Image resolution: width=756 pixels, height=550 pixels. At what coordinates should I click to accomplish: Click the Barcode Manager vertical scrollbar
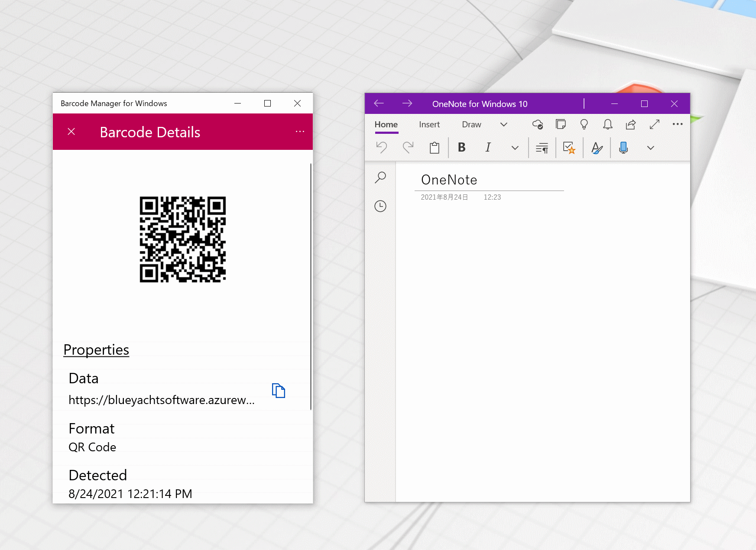coord(311,287)
